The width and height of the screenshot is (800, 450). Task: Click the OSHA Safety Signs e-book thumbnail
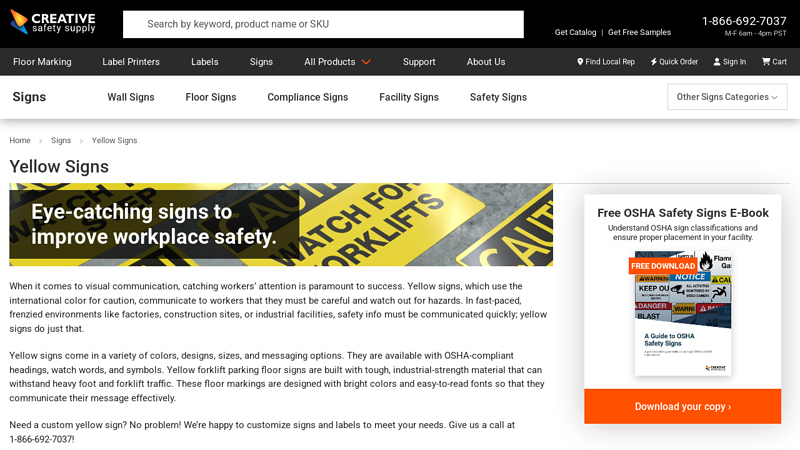683,313
